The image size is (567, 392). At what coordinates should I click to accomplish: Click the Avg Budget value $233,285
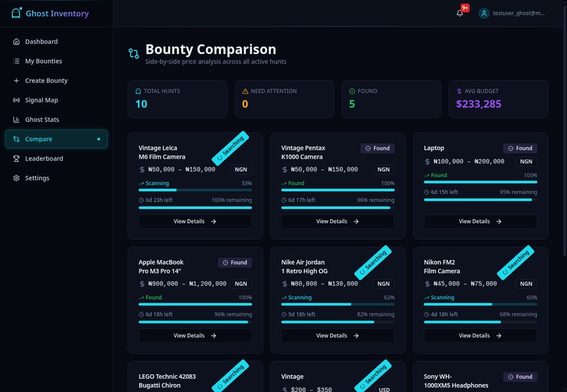pos(479,104)
